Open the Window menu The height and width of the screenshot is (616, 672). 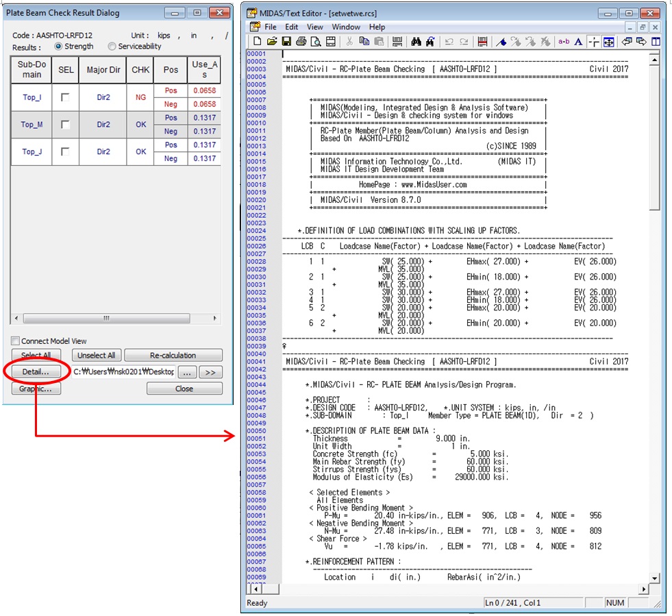tap(346, 27)
